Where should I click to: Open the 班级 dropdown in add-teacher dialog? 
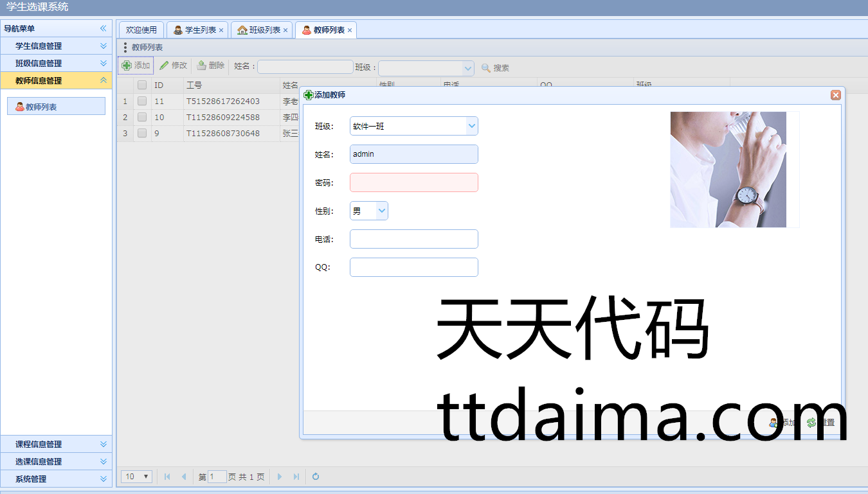pos(472,126)
